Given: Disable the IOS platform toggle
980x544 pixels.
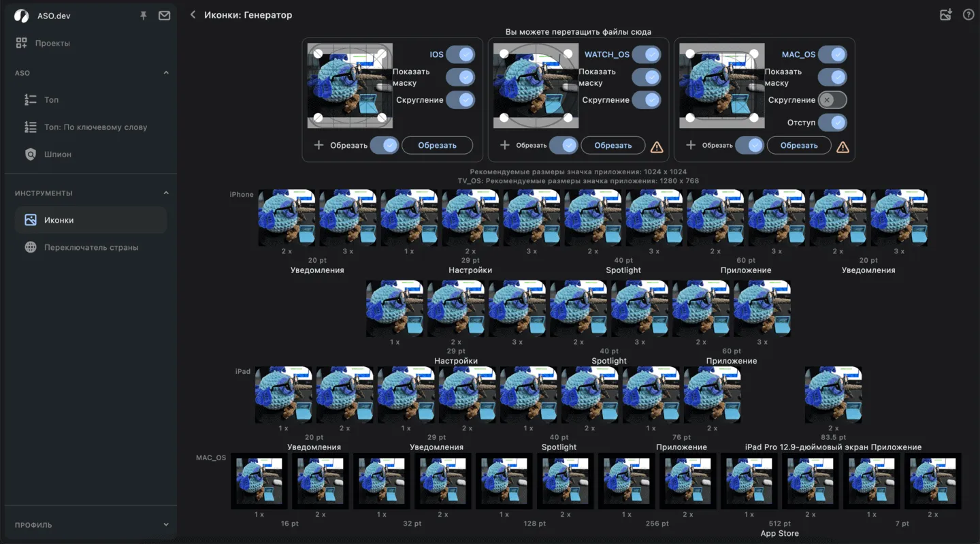Looking at the screenshot, I should pos(461,54).
